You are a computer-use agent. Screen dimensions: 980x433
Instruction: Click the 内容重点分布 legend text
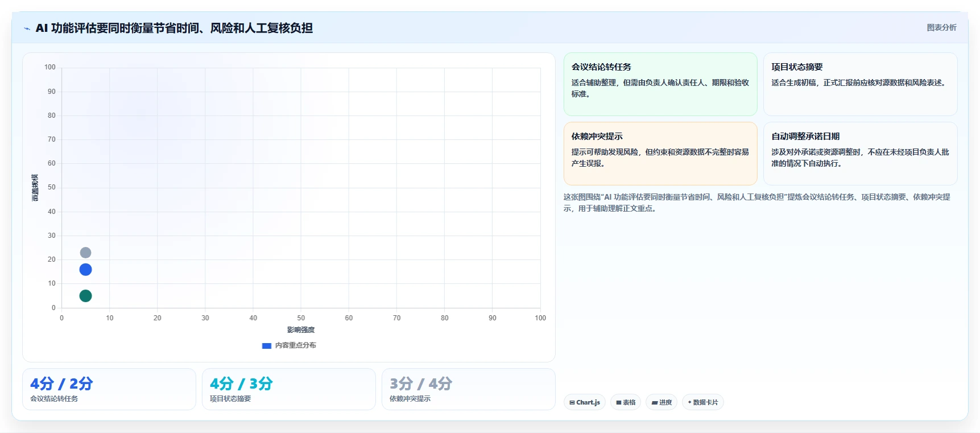(296, 345)
